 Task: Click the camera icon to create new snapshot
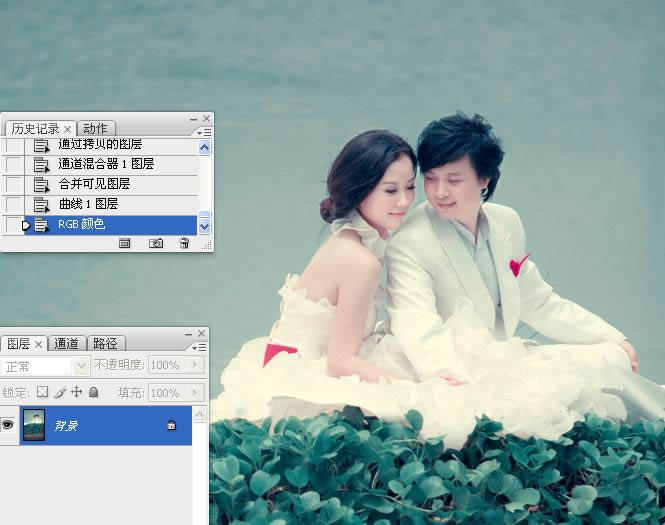155,243
